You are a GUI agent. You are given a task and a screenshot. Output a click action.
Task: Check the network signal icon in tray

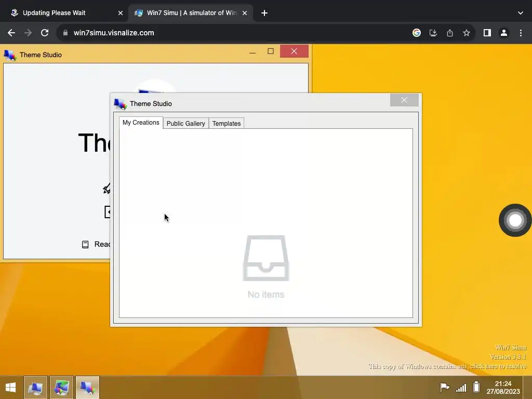pyautogui.click(x=461, y=387)
